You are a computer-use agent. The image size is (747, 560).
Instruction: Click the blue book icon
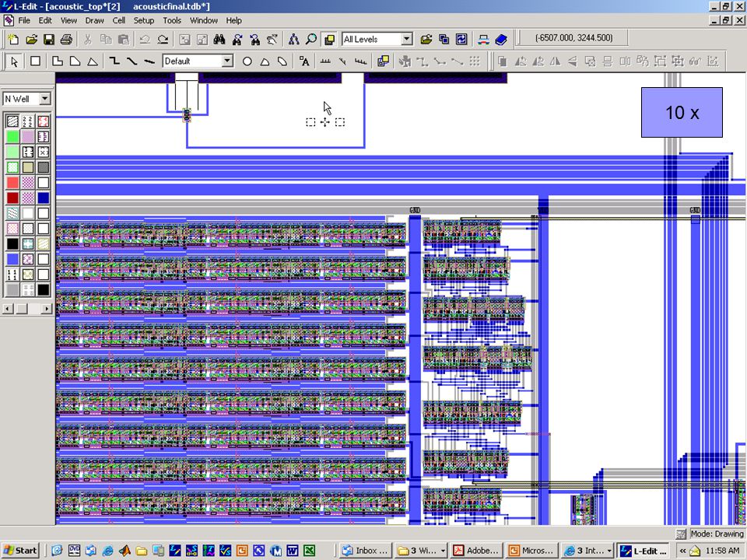click(501, 40)
